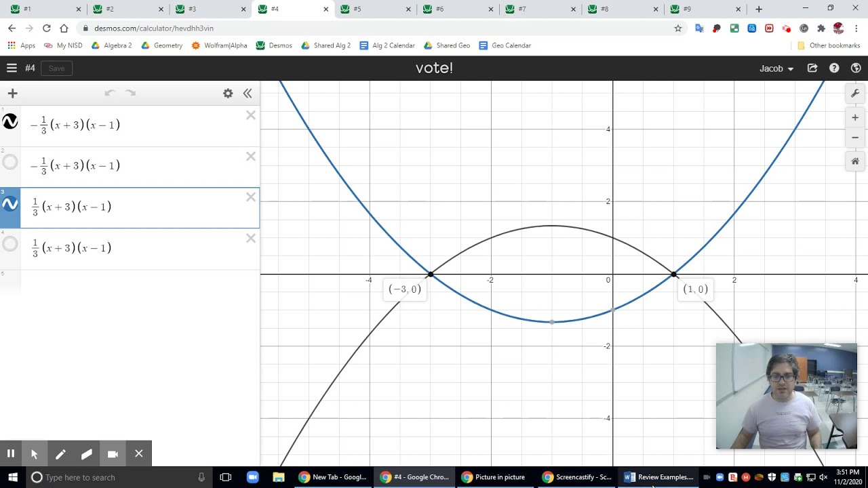Reload the current page
Image resolution: width=868 pixels, height=488 pixels.
pyautogui.click(x=46, y=28)
